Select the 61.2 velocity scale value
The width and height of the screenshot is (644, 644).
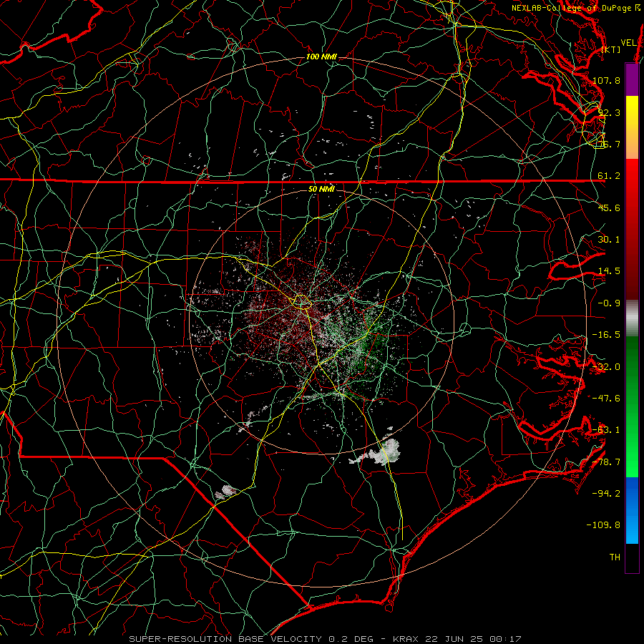click(x=609, y=176)
